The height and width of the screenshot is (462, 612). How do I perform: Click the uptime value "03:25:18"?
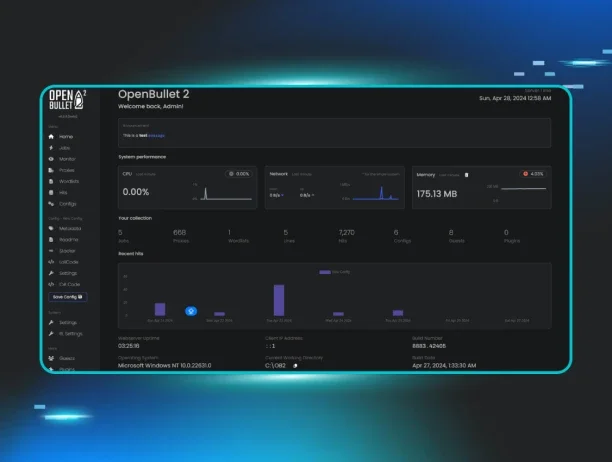[129, 346]
